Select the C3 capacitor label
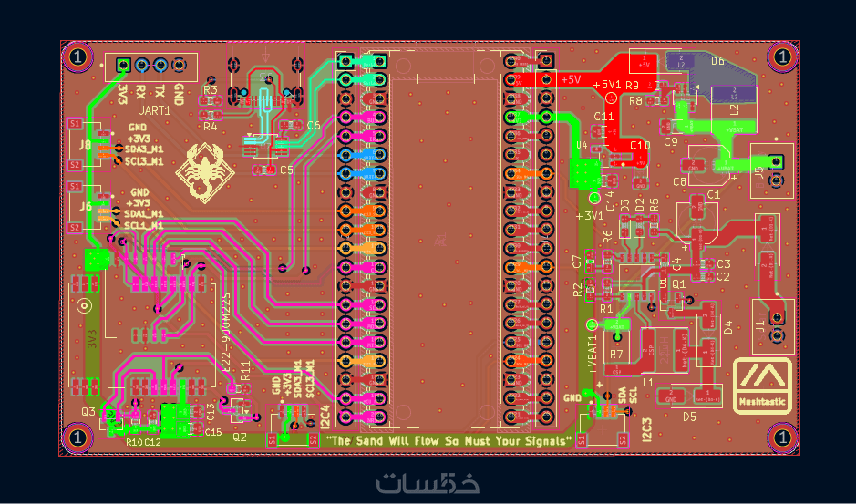 pyautogui.click(x=723, y=264)
